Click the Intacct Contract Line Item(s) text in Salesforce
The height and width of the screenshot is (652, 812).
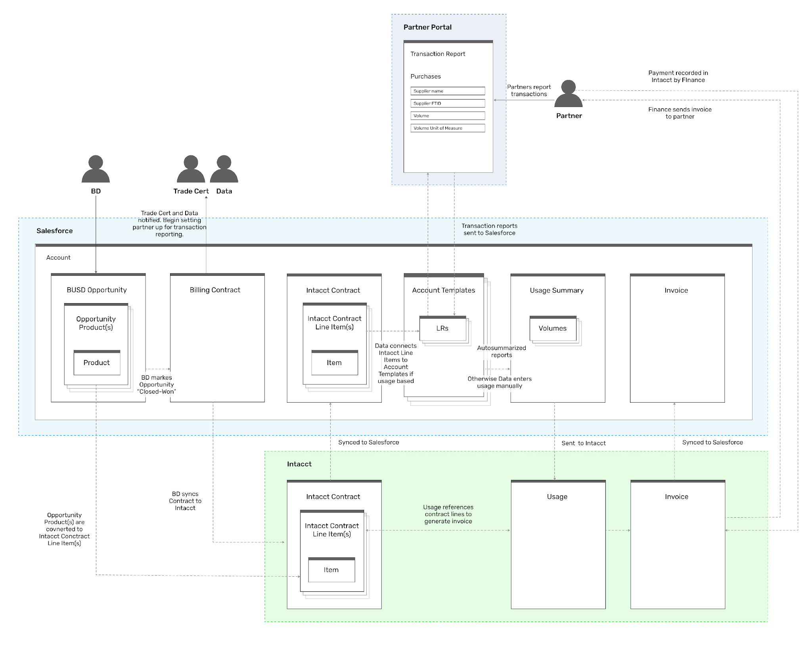click(x=335, y=323)
